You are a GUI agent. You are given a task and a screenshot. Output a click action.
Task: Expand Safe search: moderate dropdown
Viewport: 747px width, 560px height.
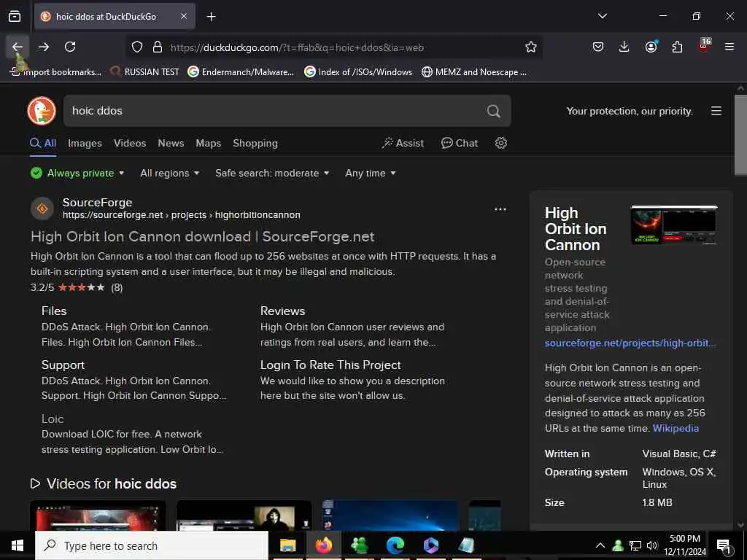click(x=272, y=173)
